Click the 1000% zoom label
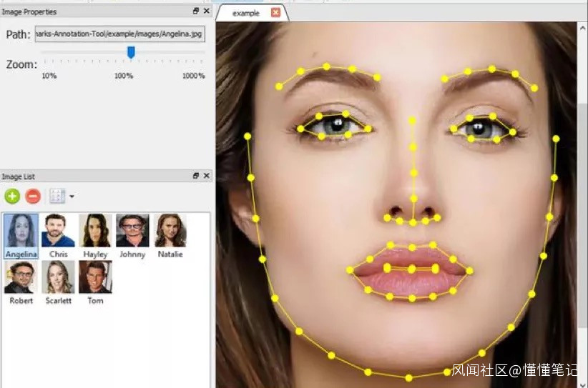 [x=194, y=76]
